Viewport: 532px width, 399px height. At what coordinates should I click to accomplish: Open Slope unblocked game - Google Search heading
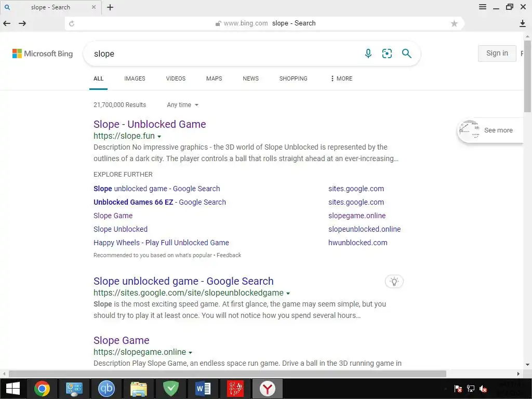pyautogui.click(x=183, y=281)
